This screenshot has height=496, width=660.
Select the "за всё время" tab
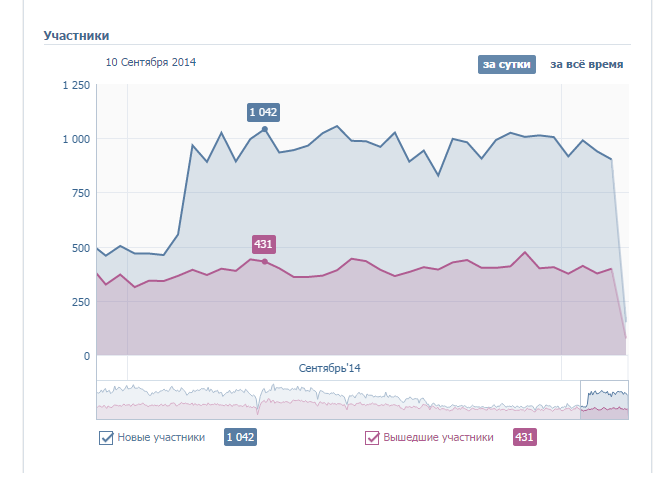click(x=586, y=65)
